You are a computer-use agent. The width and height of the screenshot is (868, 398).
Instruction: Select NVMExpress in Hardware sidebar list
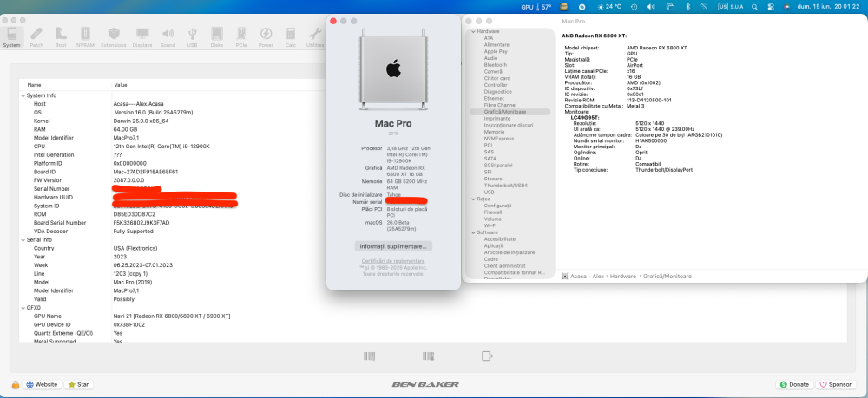(499, 139)
